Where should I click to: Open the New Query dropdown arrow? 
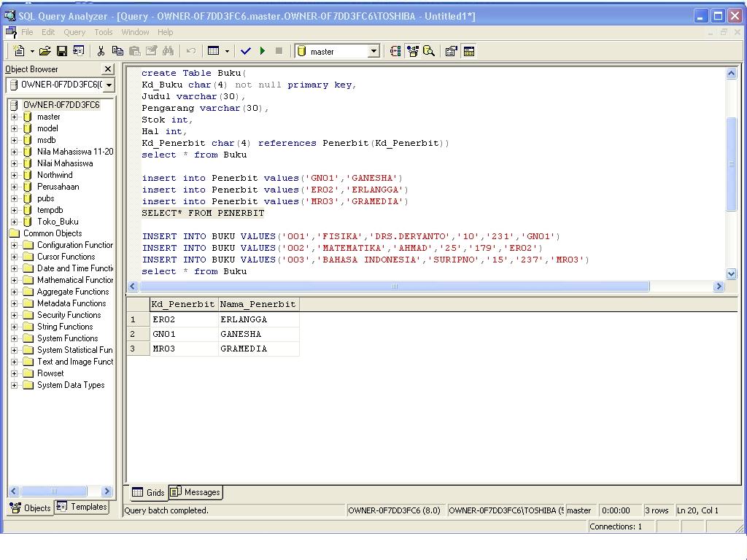coord(32,52)
